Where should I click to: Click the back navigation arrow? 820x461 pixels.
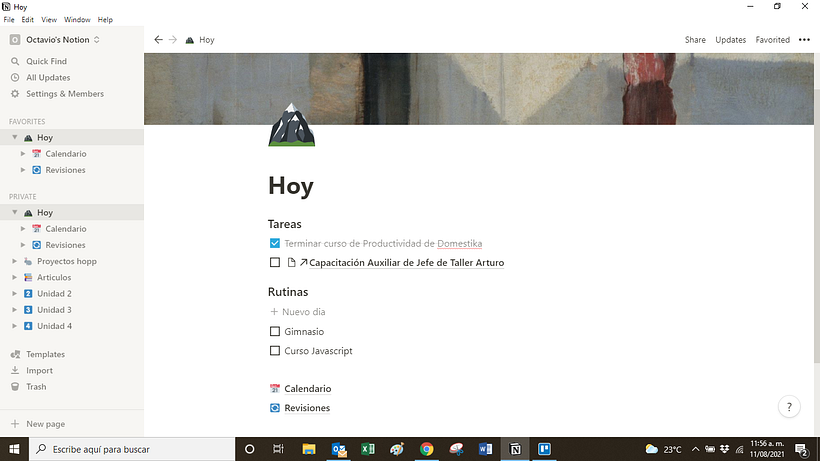pos(158,40)
